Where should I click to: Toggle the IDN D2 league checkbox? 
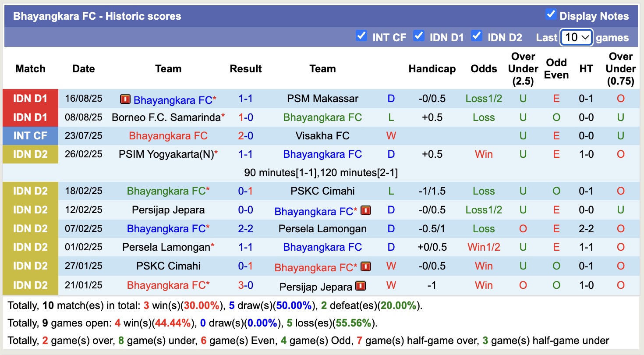[x=477, y=35]
